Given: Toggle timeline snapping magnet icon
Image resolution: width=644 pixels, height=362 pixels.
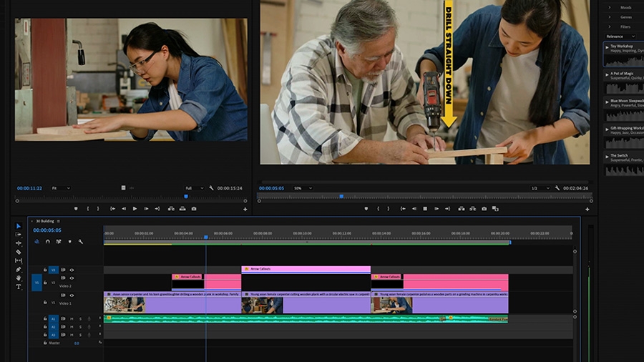Looking at the screenshot, I should (48, 242).
